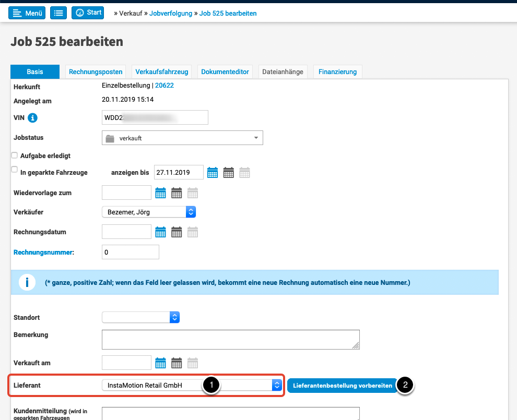
Task: Expand the Standort dropdown
Action: pyautogui.click(x=141, y=317)
